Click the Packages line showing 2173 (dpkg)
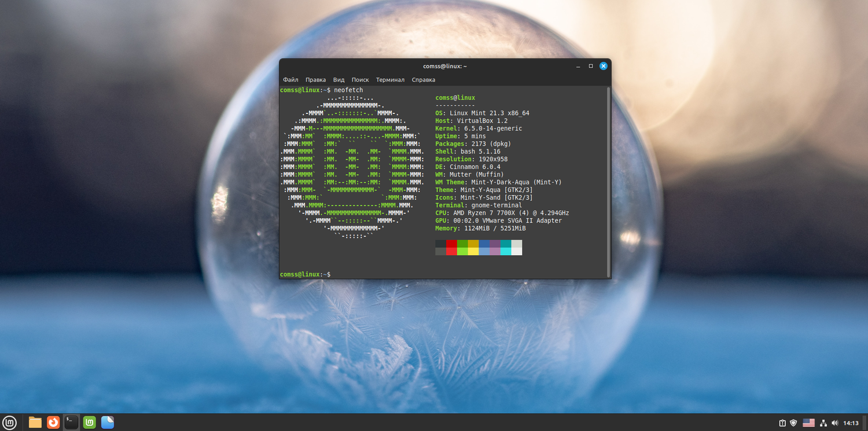The width and height of the screenshot is (868, 431). click(473, 144)
